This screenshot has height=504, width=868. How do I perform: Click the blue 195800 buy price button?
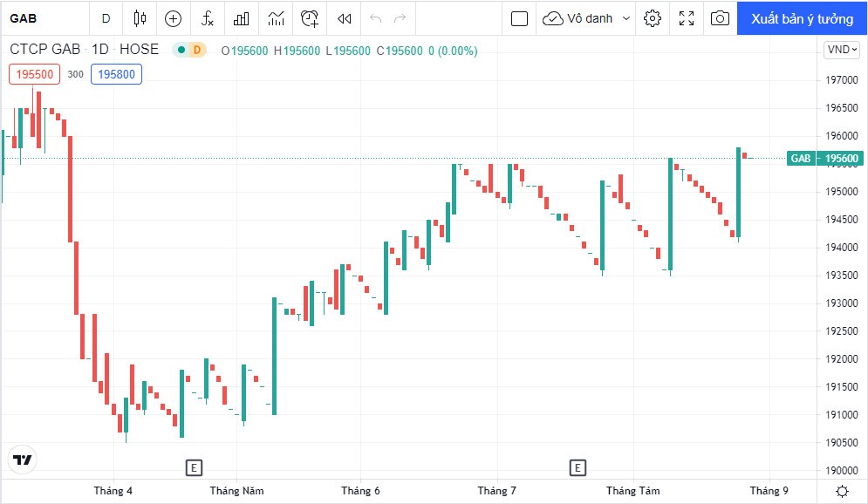[x=116, y=74]
